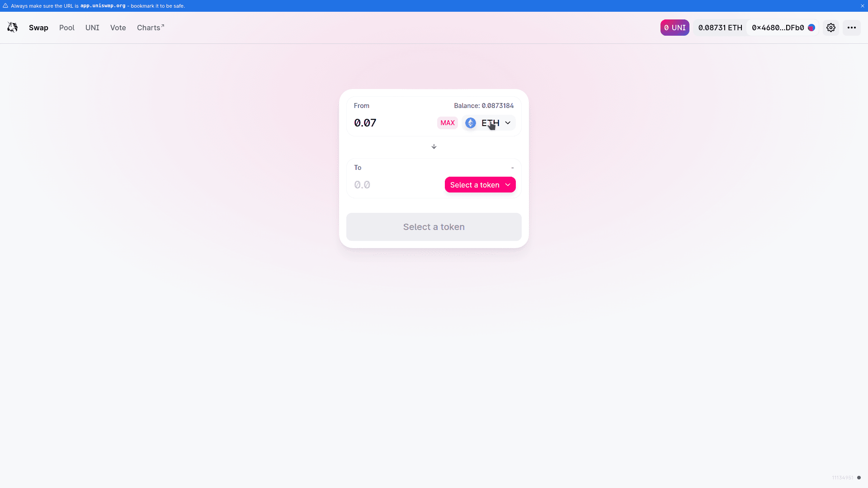Open settings via gear icon
Image resolution: width=868 pixels, height=488 pixels.
pyautogui.click(x=831, y=28)
